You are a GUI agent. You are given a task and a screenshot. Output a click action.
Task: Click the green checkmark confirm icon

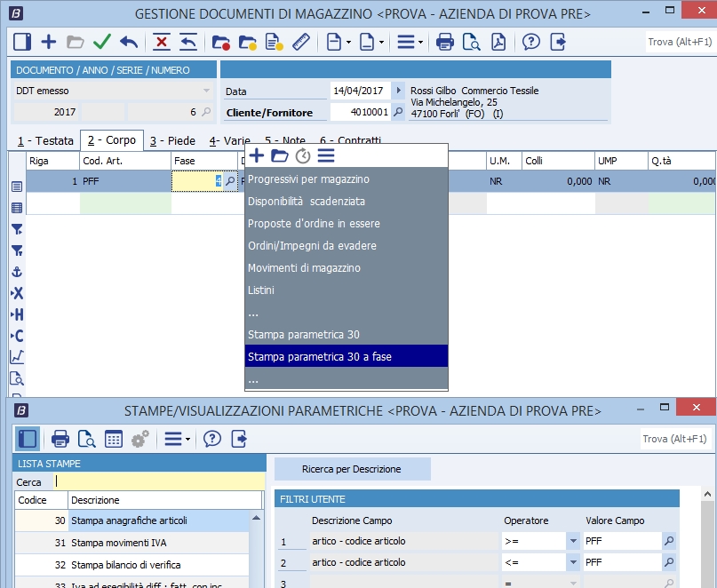(x=101, y=42)
